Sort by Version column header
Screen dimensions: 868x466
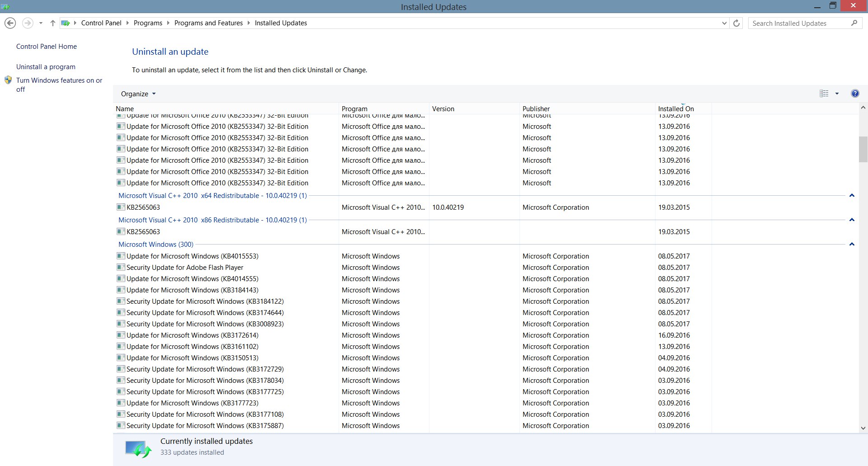point(474,108)
